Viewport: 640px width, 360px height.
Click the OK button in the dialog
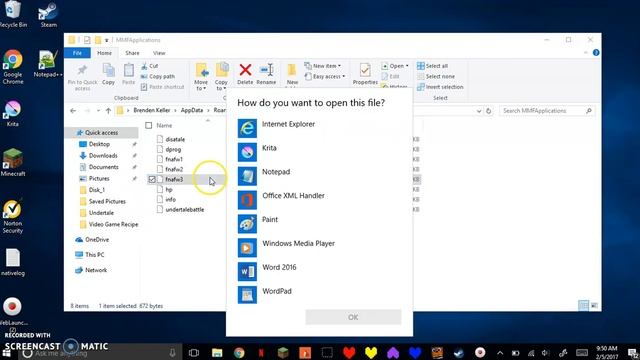pos(353,317)
